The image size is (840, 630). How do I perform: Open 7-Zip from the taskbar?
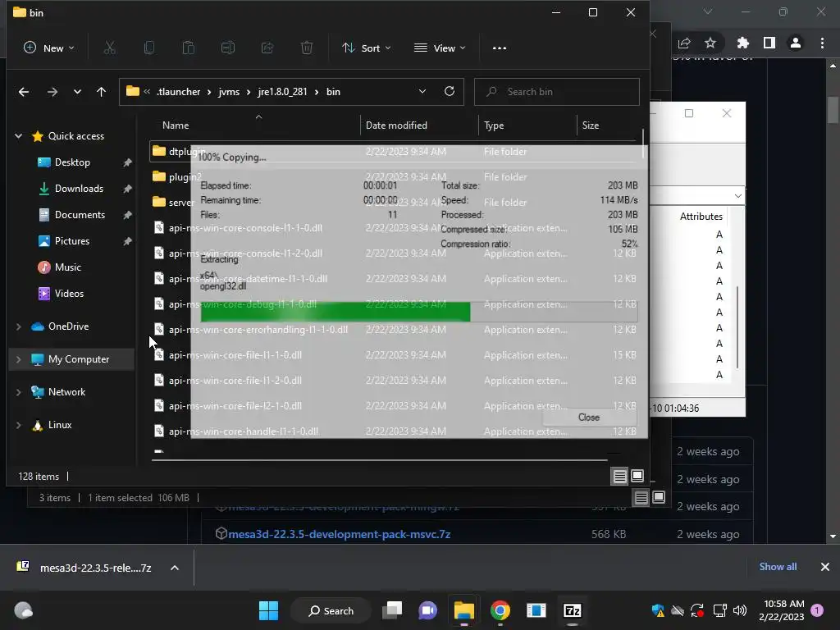(572, 610)
